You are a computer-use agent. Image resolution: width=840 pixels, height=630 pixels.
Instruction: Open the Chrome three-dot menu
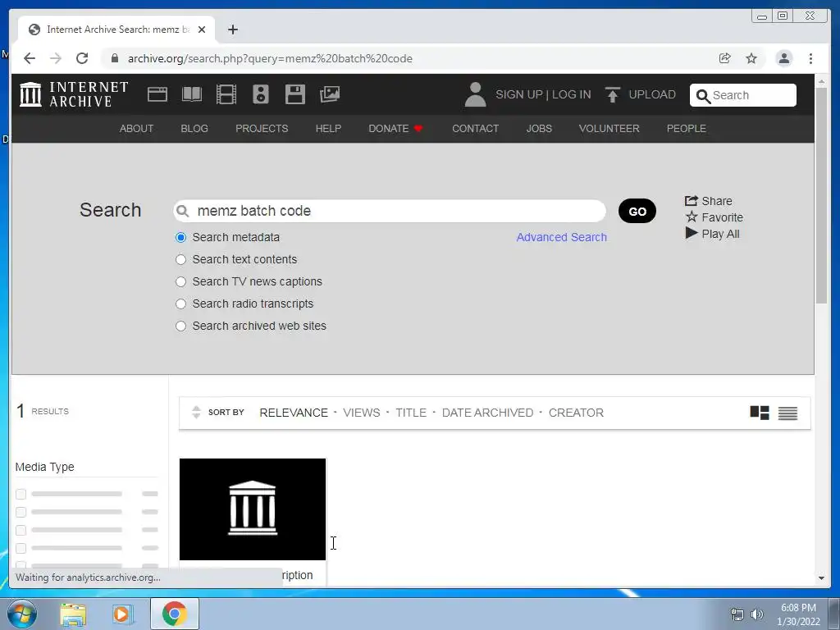(x=811, y=58)
